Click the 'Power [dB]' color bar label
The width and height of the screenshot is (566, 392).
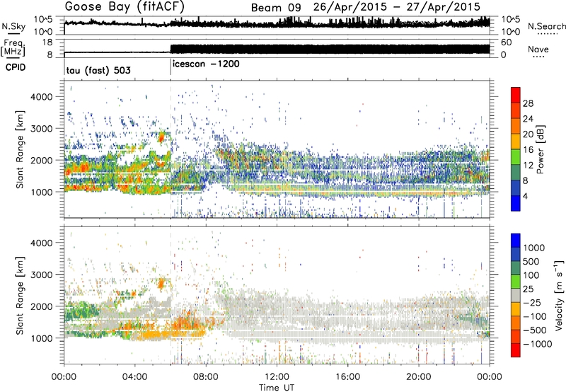click(541, 149)
